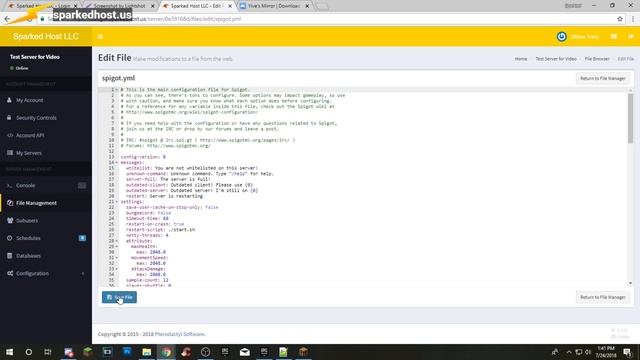The image size is (640, 360).
Task: Click the Save File button
Action: [x=119, y=297]
